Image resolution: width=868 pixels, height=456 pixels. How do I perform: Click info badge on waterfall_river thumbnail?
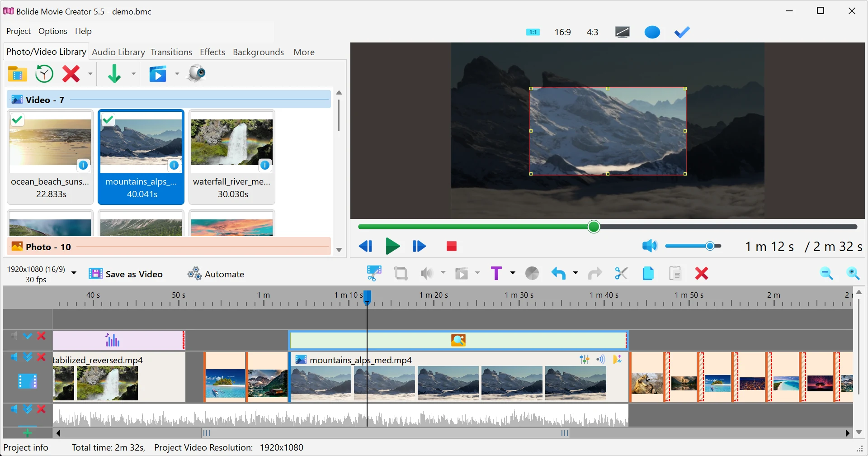pyautogui.click(x=265, y=165)
